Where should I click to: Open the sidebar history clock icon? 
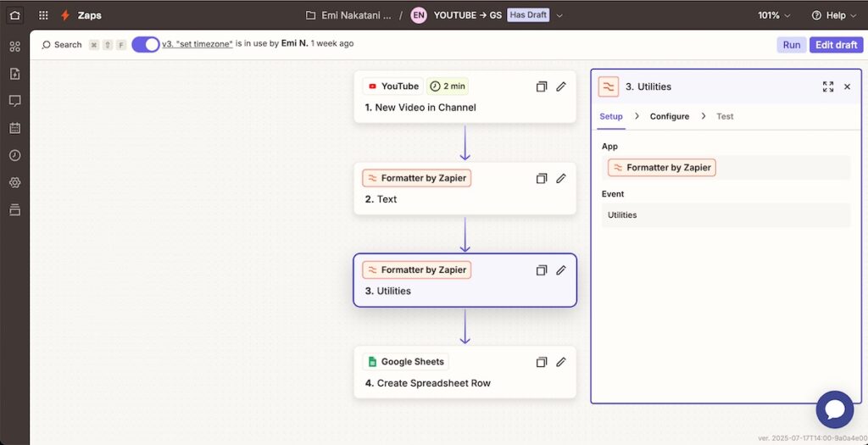point(15,155)
